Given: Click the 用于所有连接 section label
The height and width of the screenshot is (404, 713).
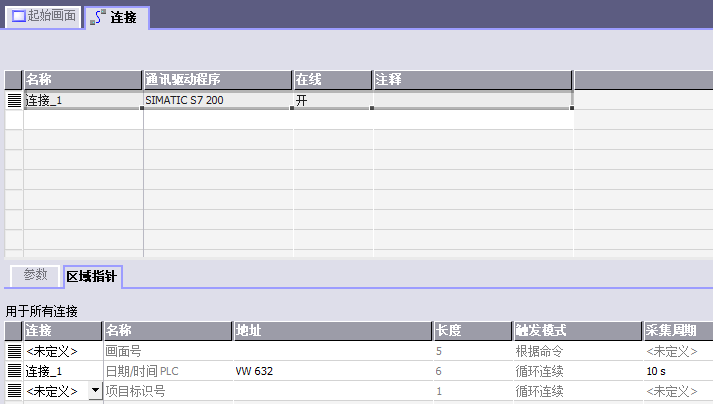Looking at the screenshot, I should tap(41, 311).
